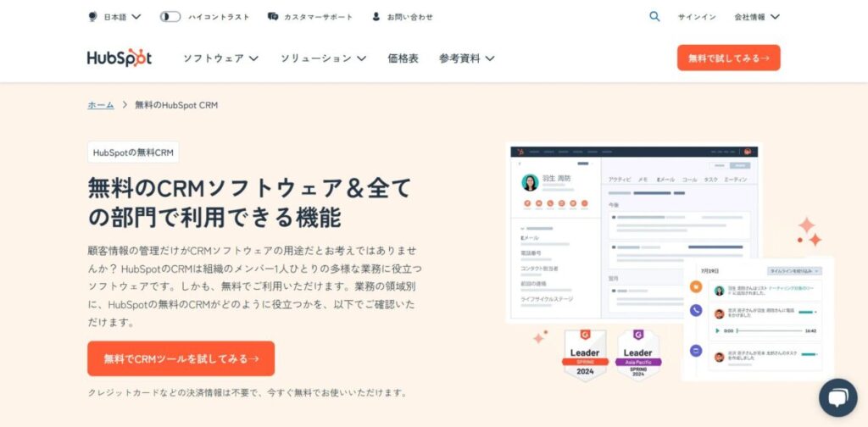Go to the 価格表 page
Screen dimensions: 868x427
(x=403, y=58)
